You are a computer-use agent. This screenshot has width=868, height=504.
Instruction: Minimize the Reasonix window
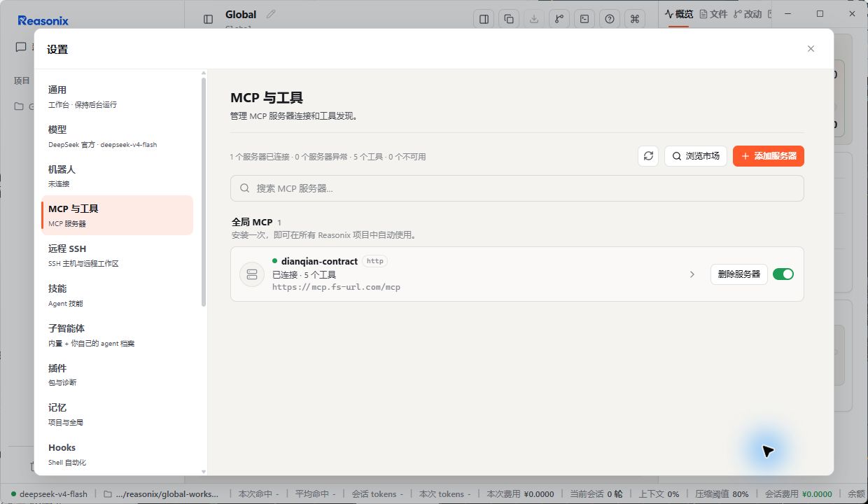click(x=788, y=13)
